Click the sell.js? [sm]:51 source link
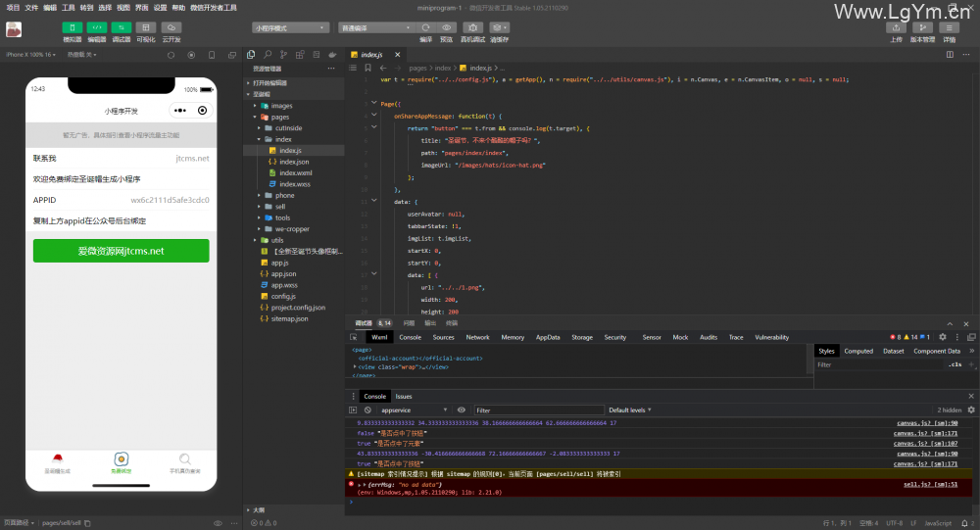This screenshot has width=980, height=530. [930, 484]
